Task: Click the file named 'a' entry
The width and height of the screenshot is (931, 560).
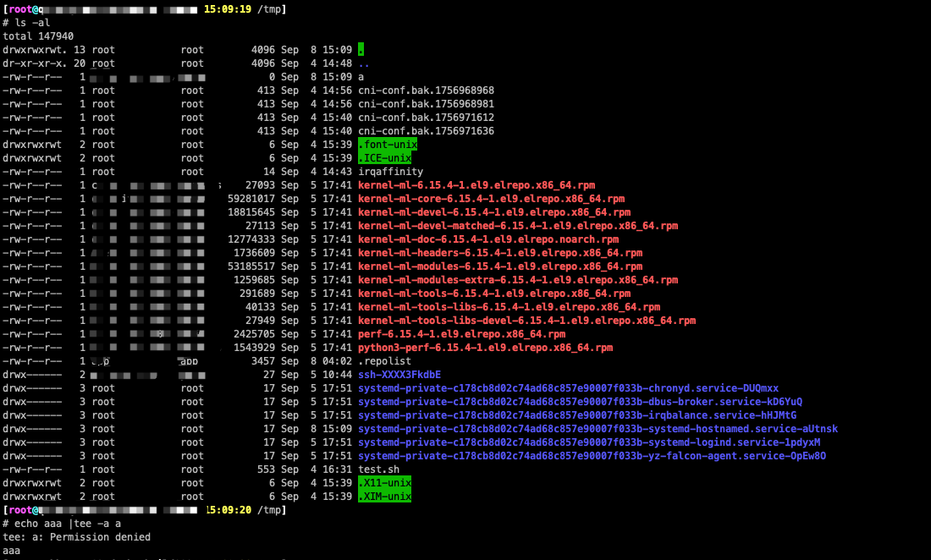Action: point(361,77)
